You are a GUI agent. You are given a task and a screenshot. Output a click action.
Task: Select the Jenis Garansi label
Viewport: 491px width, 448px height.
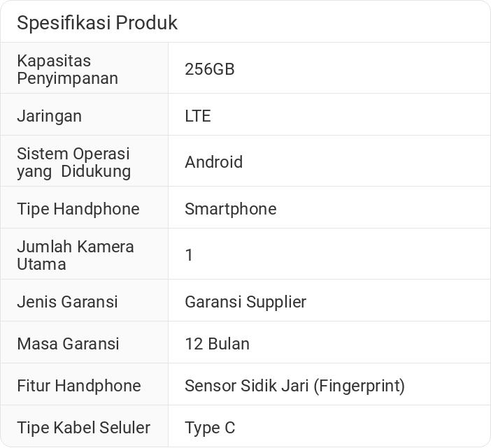click(67, 302)
